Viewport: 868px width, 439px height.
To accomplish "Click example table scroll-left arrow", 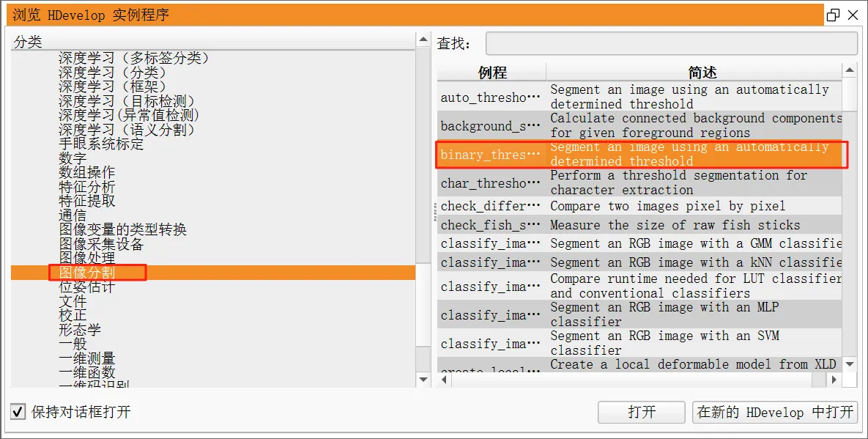I will 444,380.
